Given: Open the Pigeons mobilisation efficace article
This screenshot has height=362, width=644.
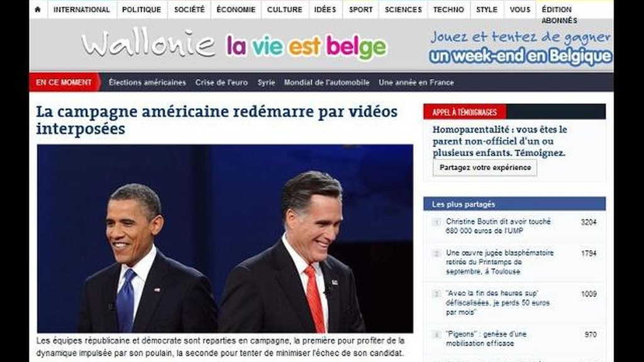Looking at the screenshot, I should point(486,339).
